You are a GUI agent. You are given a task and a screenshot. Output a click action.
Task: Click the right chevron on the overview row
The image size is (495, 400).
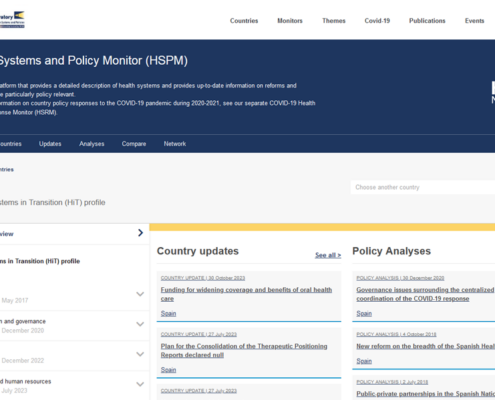point(140,233)
